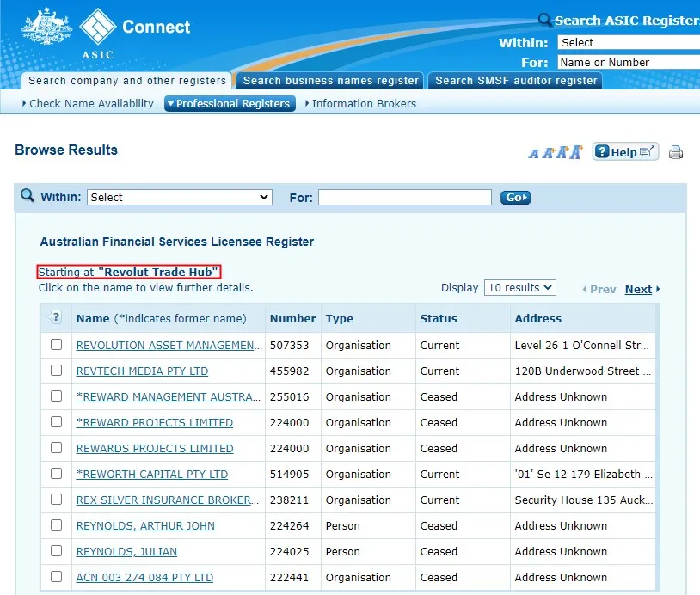Image resolution: width=700 pixels, height=595 pixels.
Task: Tick the checkbox for REYNOLDS, JULIAN
Action: pos(56,551)
